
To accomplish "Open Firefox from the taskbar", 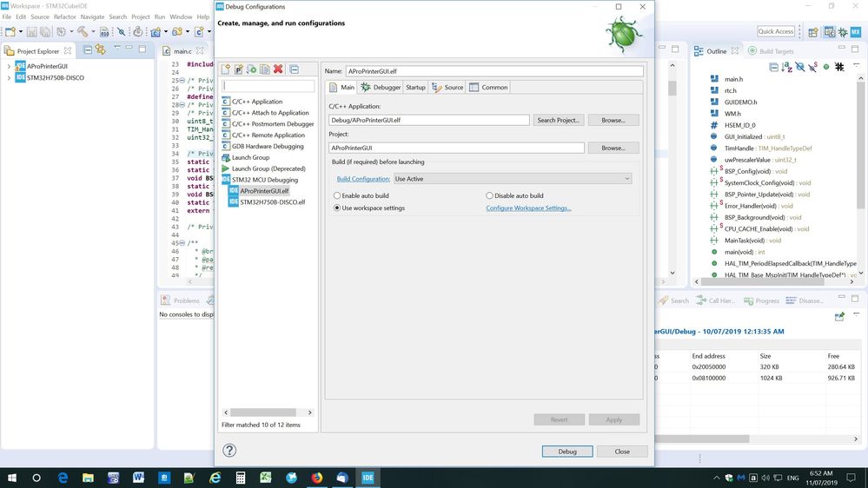I will [x=316, y=478].
